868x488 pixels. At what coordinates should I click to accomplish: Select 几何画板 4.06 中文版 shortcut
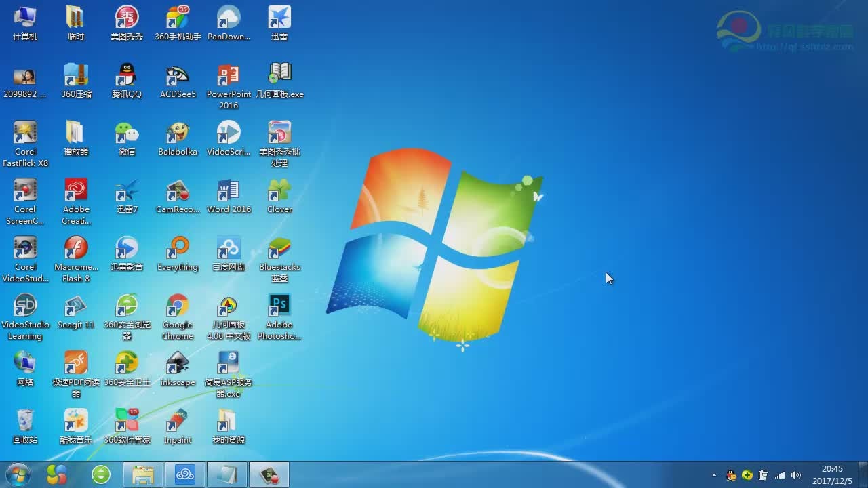(229, 317)
